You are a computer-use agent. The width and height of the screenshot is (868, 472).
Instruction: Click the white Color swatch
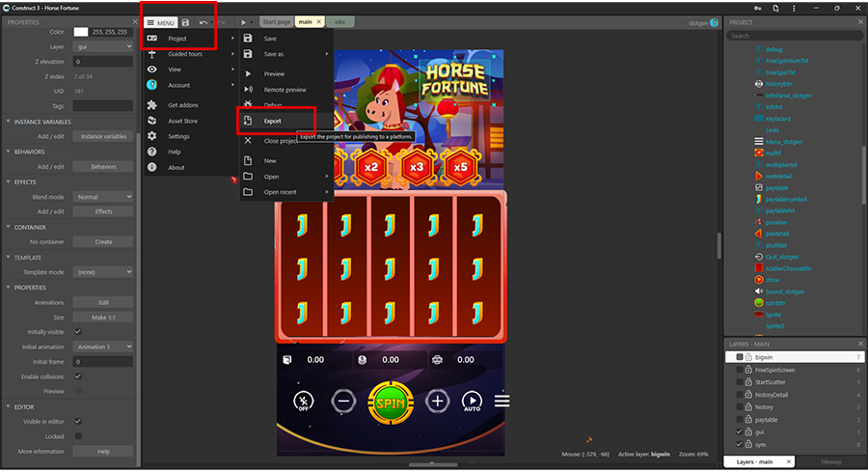click(x=81, y=32)
